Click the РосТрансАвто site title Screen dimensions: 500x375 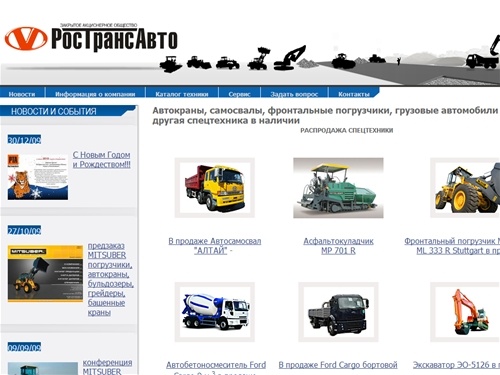coord(114,39)
